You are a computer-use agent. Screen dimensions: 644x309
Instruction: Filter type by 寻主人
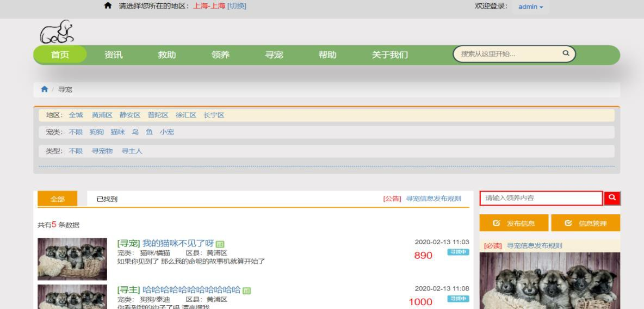(x=132, y=151)
